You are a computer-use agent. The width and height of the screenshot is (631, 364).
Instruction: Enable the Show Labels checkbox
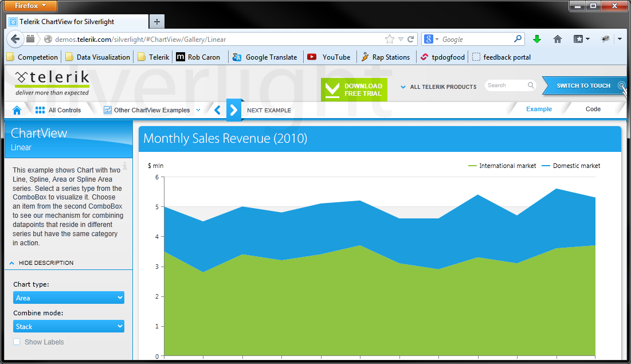pos(17,342)
